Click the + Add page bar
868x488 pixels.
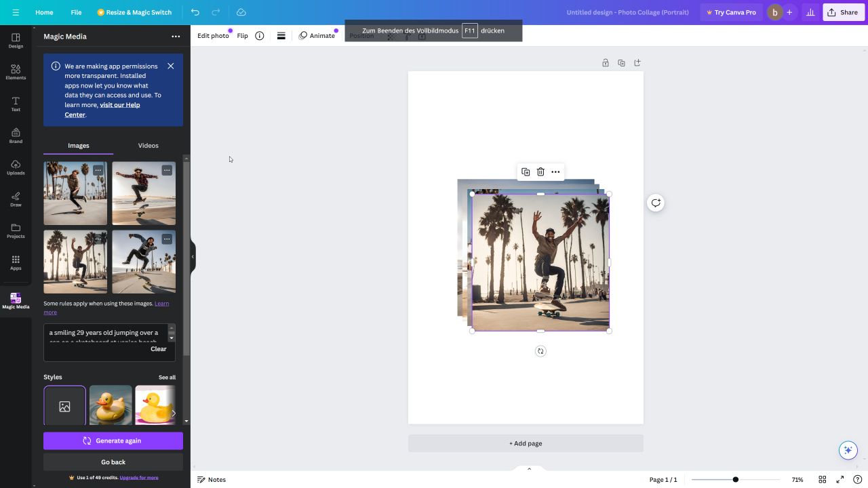526,443
